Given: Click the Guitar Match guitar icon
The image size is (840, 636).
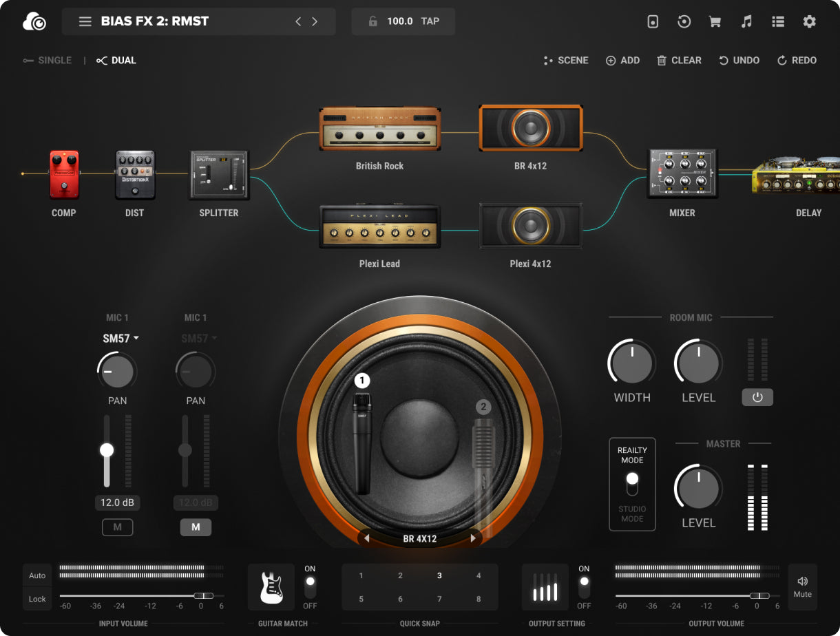Looking at the screenshot, I should 271,587.
